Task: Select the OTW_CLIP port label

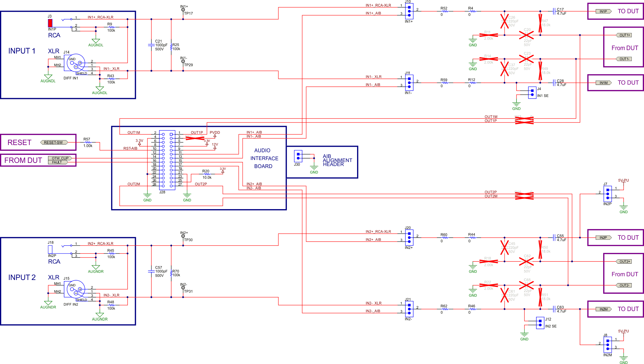Action: 60,158
